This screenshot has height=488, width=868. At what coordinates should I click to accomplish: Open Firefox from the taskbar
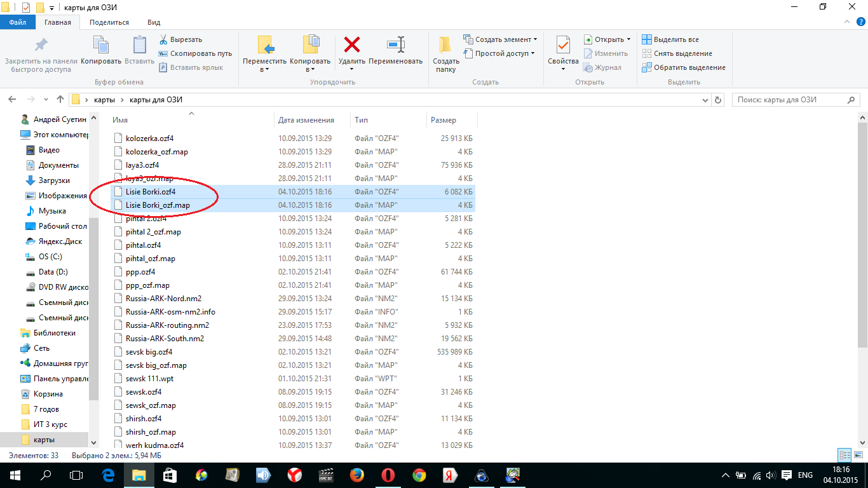point(356,475)
